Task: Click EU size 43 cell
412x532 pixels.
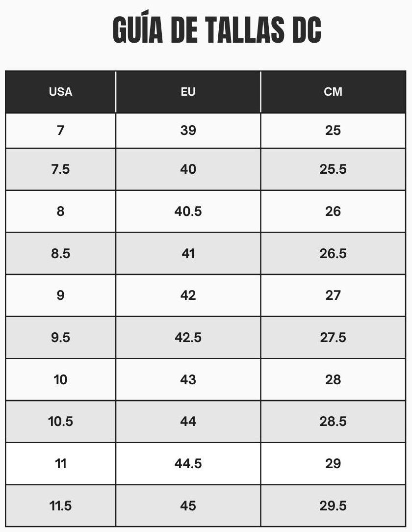Action: click(188, 380)
